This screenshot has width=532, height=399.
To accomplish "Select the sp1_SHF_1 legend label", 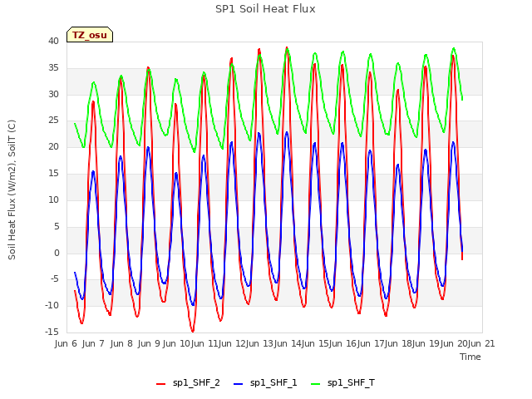I will tap(273, 383).
